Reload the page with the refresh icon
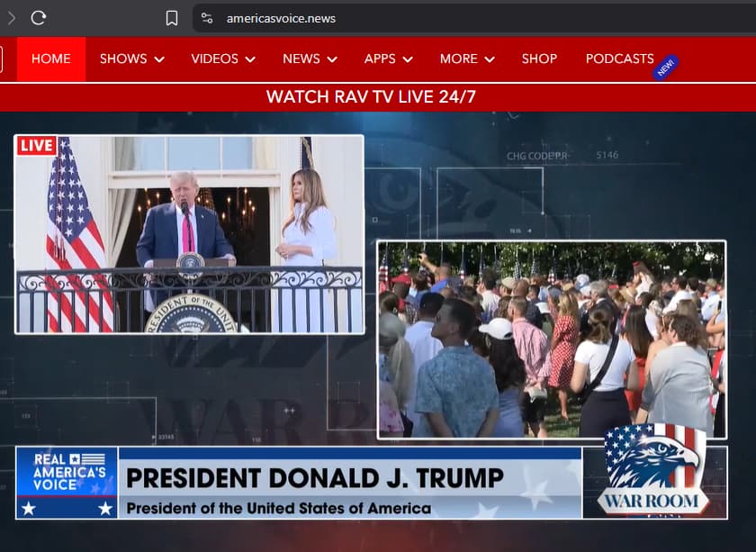This screenshot has width=756, height=552. (38, 18)
